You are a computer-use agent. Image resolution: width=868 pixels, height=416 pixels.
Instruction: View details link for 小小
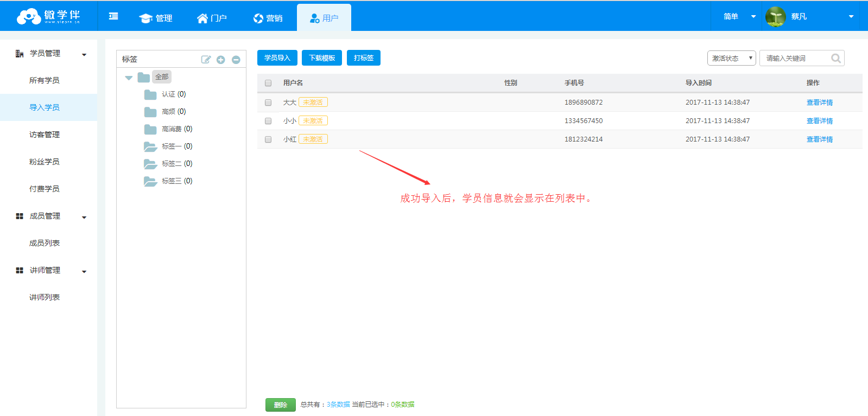click(x=819, y=121)
